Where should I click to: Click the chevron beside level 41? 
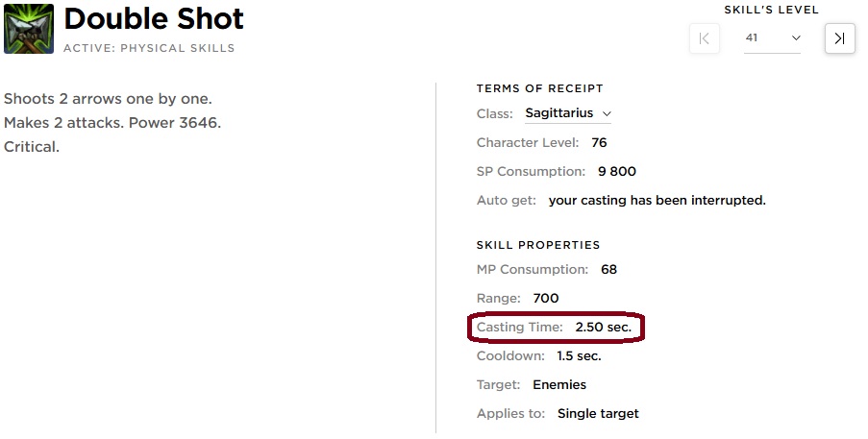tap(796, 38)
